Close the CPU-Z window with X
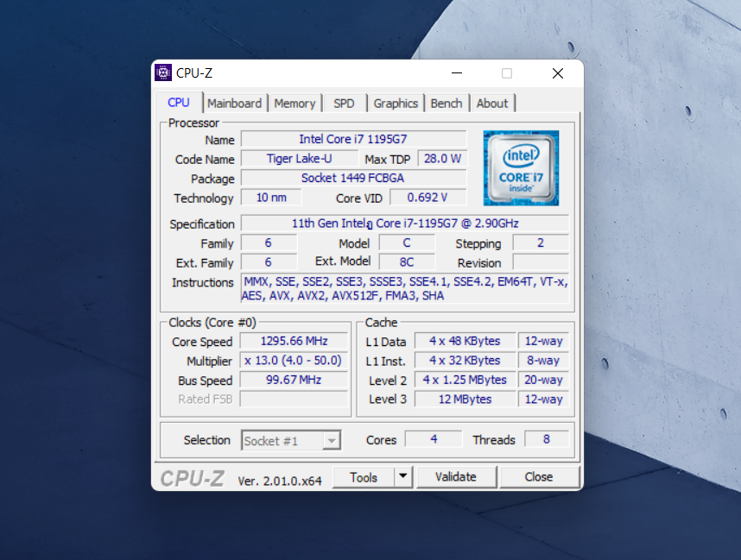 pos(558,73)
